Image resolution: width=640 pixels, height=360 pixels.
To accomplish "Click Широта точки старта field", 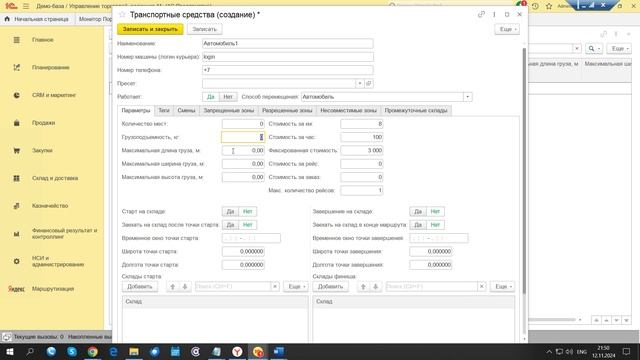I will pos(243,252).
